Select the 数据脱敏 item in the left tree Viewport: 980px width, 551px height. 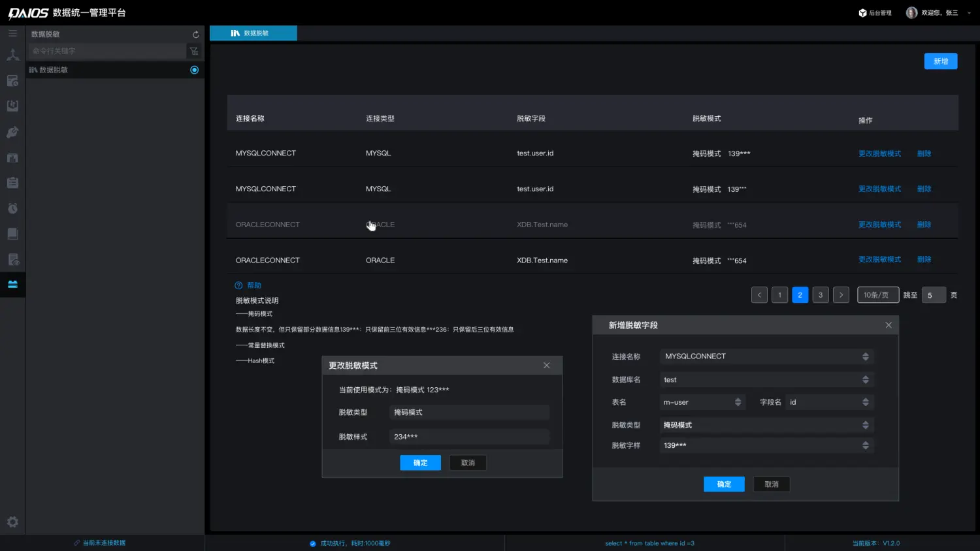click(114, 70)
